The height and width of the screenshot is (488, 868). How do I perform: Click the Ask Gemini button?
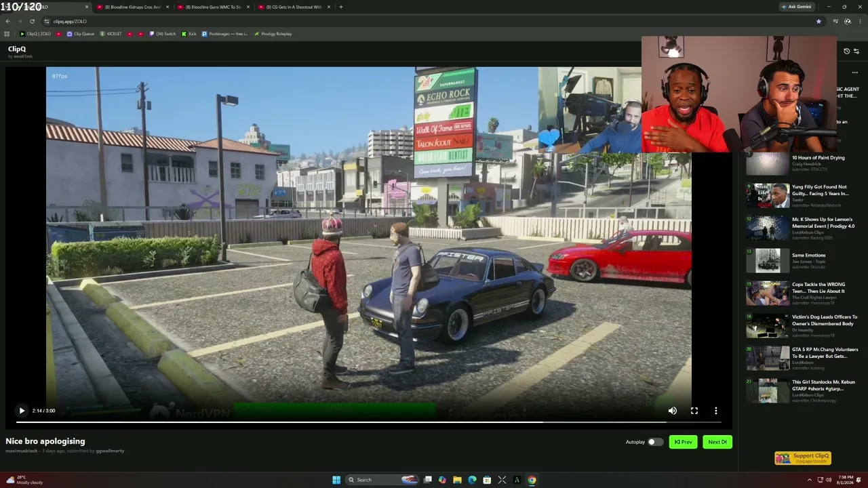point(797,7)
